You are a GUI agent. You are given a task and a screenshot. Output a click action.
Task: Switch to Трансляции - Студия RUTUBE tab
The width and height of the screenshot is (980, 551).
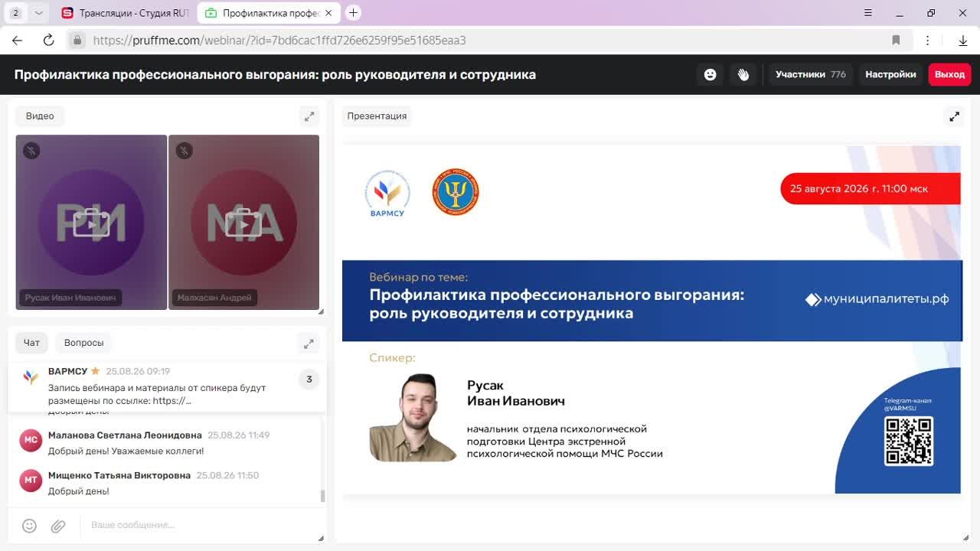tap(126, 13)
